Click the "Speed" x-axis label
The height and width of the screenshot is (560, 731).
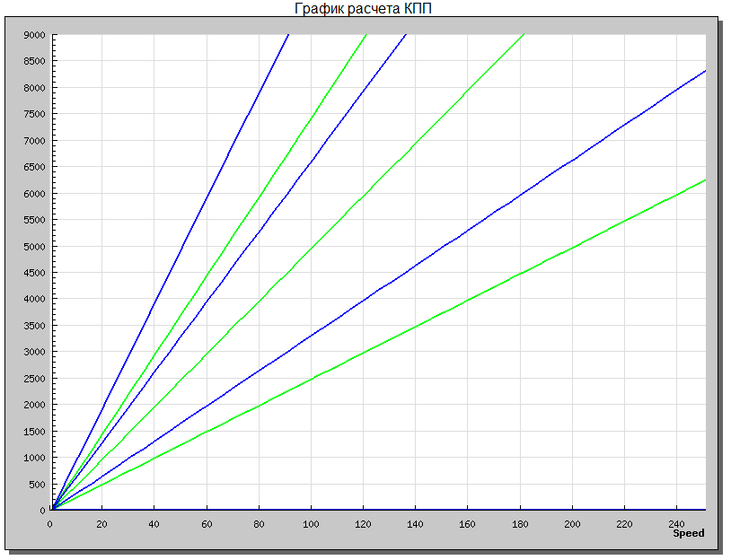tap(689, 533)
